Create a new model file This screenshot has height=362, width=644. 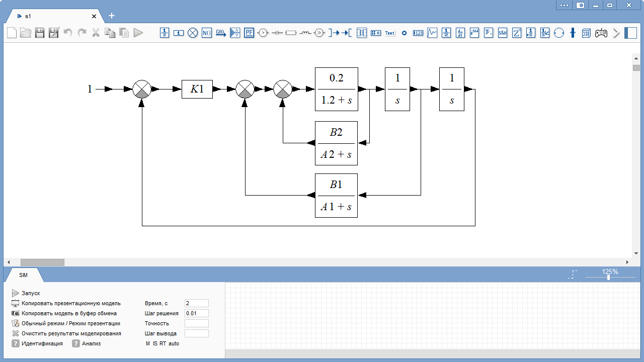click(12, 33)
